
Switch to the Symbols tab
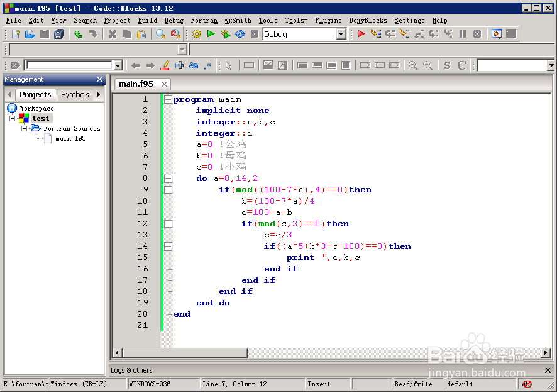click(75, 94)
